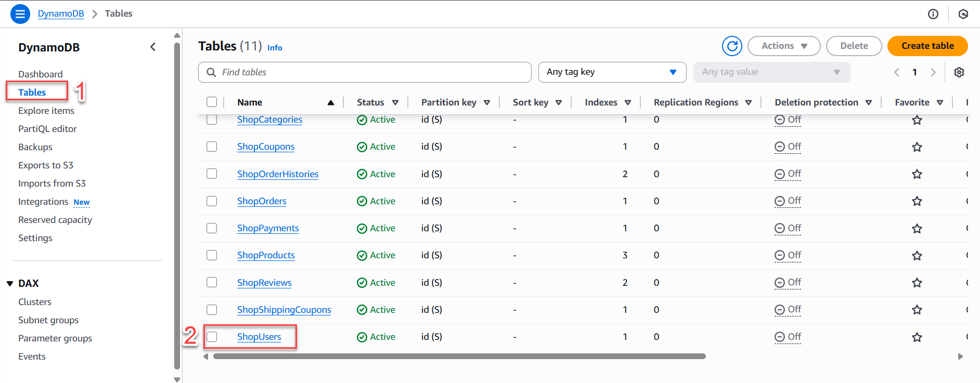The height and width of the screenshot is (383, 980).
Task: Check the ShopShippingCoupons row checkbox
Action: pyautogui.click(x=212, y=310)
